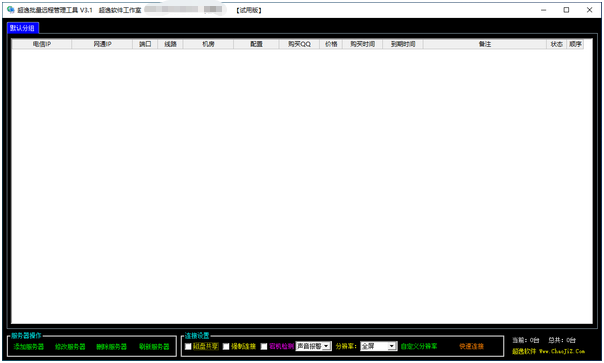Click 快速连接 to quick connect
Viewport: 604px width, 363px height.
tap(471, 346)
